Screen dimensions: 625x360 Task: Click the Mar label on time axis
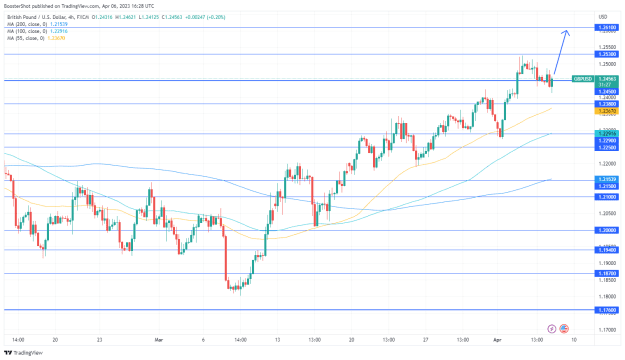point(159,340)
